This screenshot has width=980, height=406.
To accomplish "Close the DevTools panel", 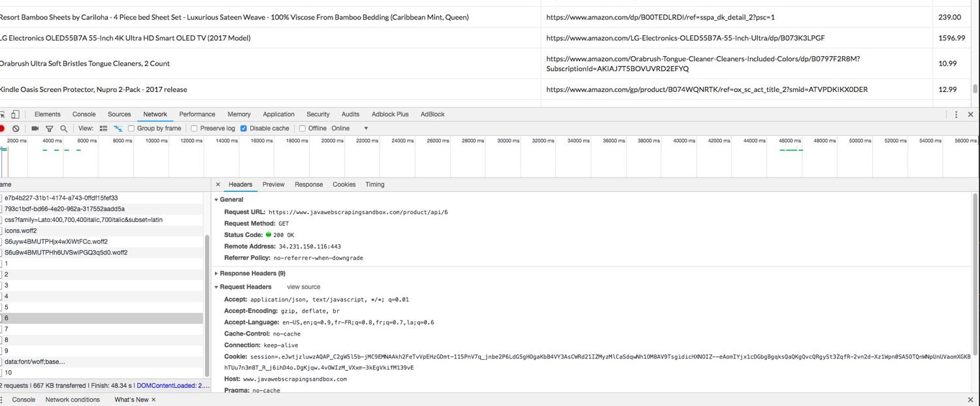I will (x=970, y=114).
